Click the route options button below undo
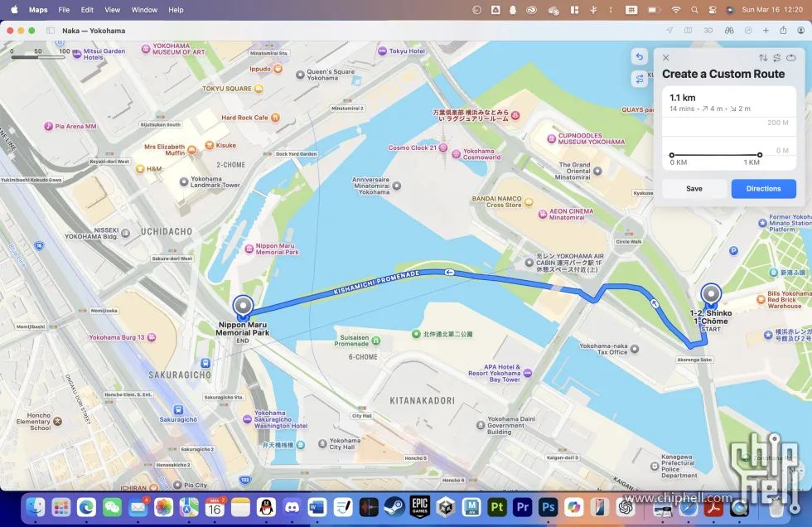 point(640,79)
